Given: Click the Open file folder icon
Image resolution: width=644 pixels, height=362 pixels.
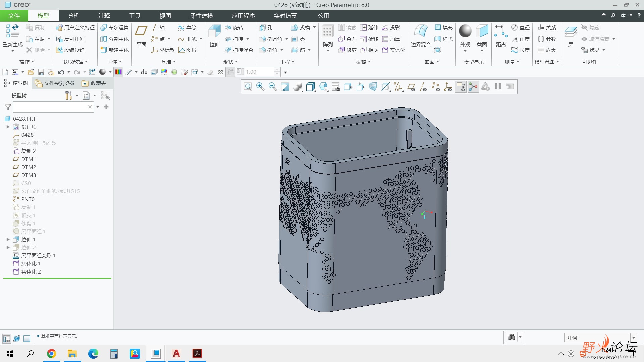Looking at the screenshot, I should [x=31, y=72].
